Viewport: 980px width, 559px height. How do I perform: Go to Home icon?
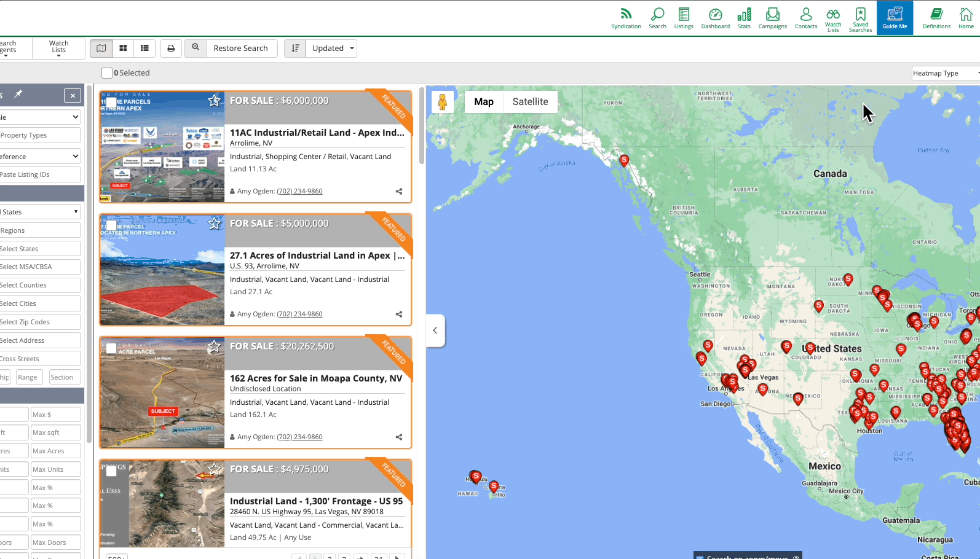tap(966, 18)
